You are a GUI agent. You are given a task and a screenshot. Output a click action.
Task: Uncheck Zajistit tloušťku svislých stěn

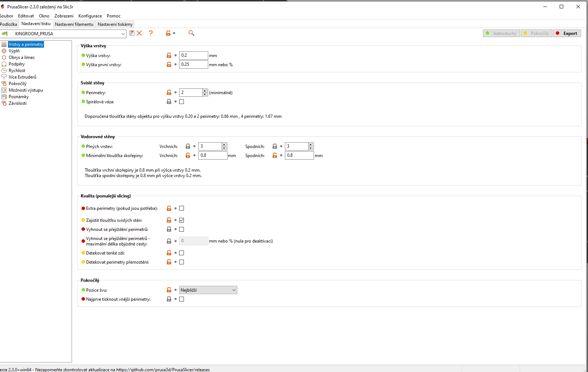pyautogui.click(x=182, y=220)
